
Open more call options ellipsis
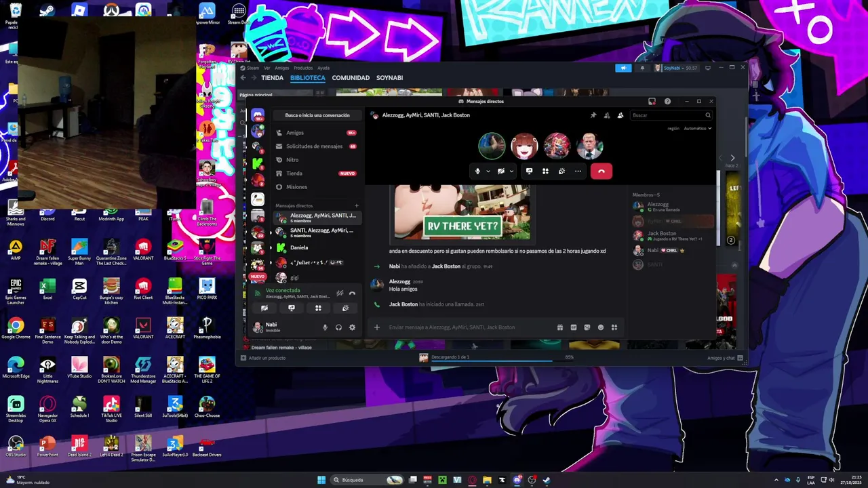pos(578,171)
